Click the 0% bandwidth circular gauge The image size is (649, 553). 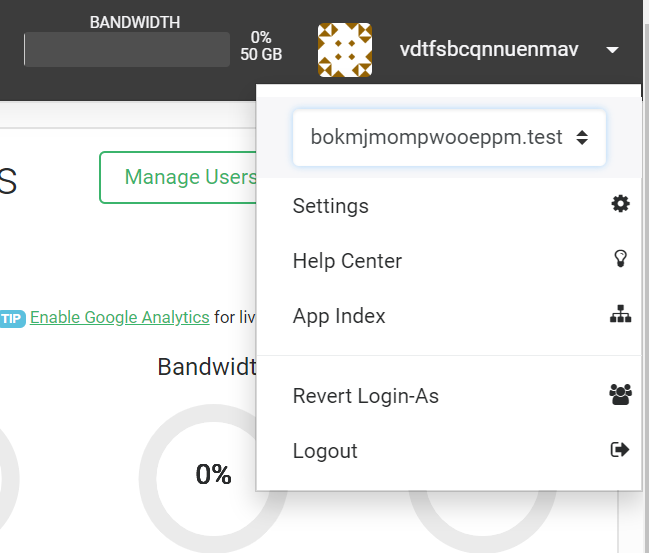click(x=213, y=475)
